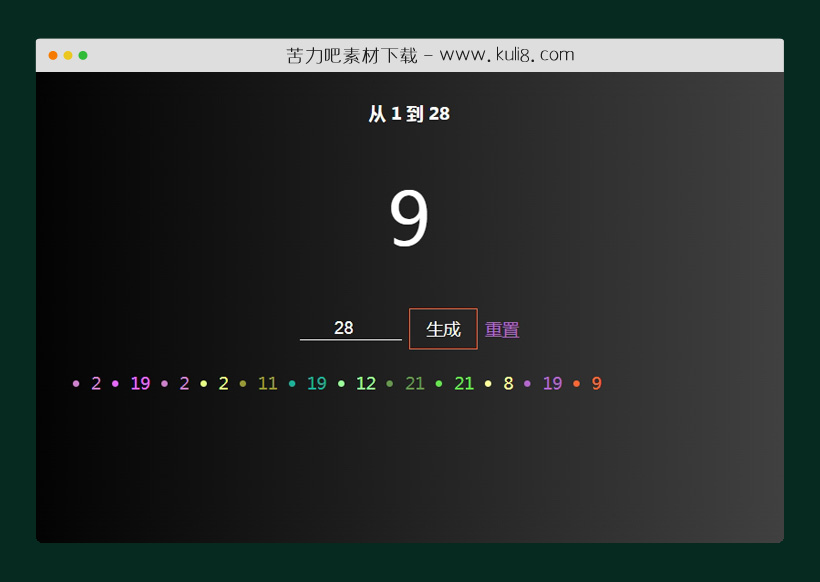
Task: Select the magenta history number 8
Action: pyautogui.click(x=507, y=383)
